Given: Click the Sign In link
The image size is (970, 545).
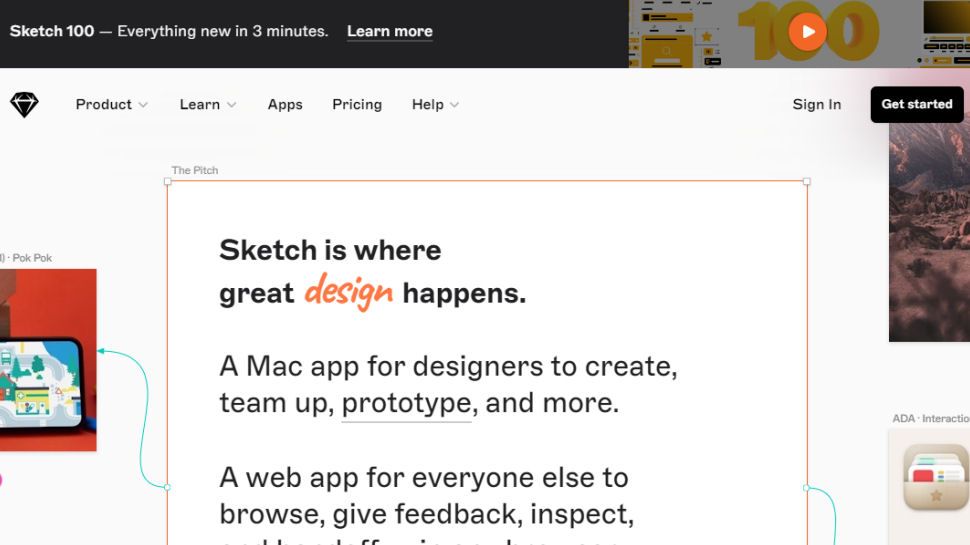Looking at the screenshot, I should coord(816,105).
